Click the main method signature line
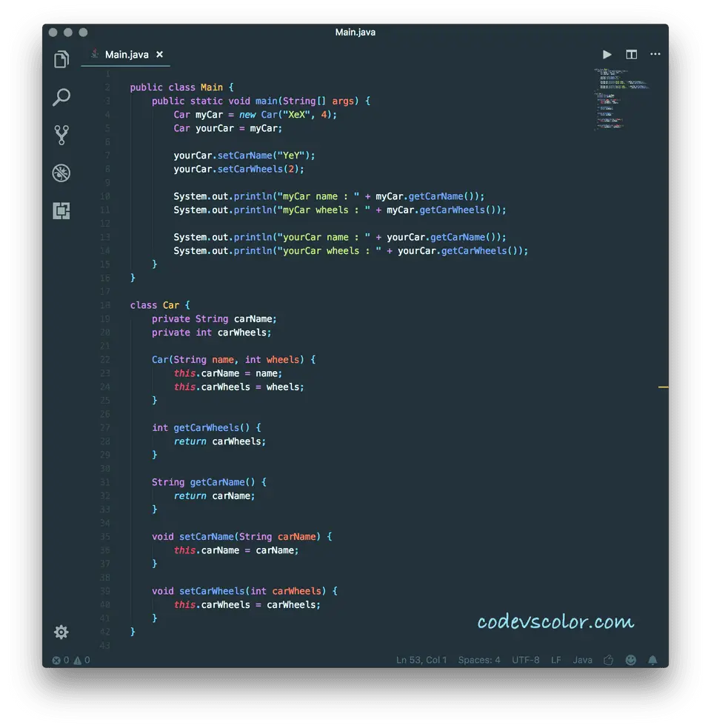 [261, 101]
